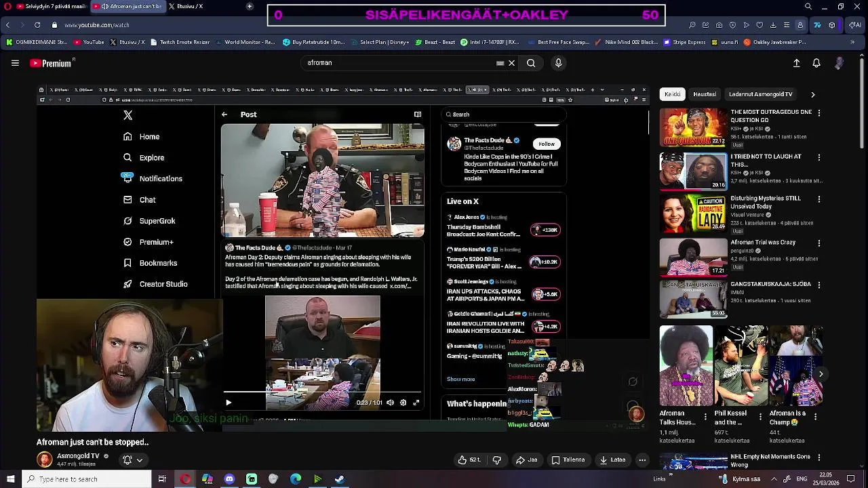Open options for I Tried Not To Laugh video
Screen dimensions: 868x488
point(819,157)
